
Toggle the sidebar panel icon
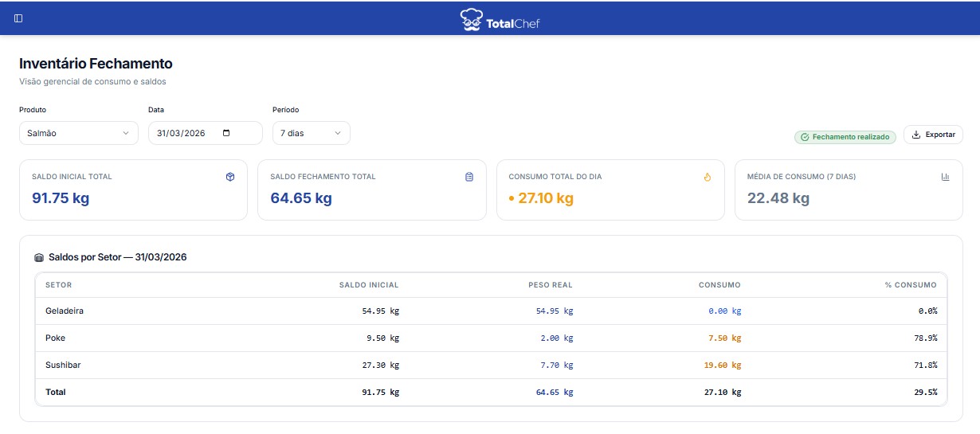click(x=18, y=18)
